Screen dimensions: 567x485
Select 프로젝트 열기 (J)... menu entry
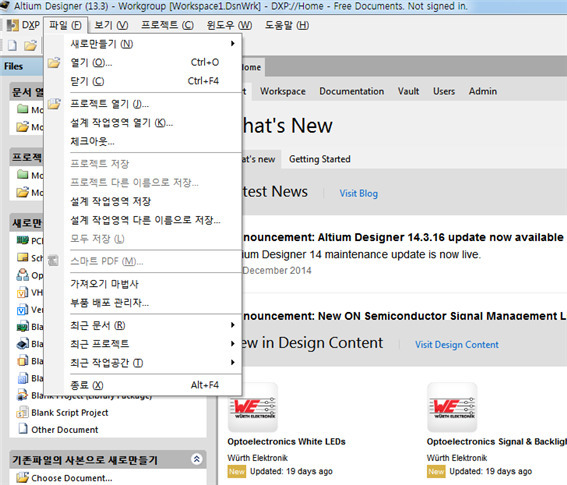(144, 104)
